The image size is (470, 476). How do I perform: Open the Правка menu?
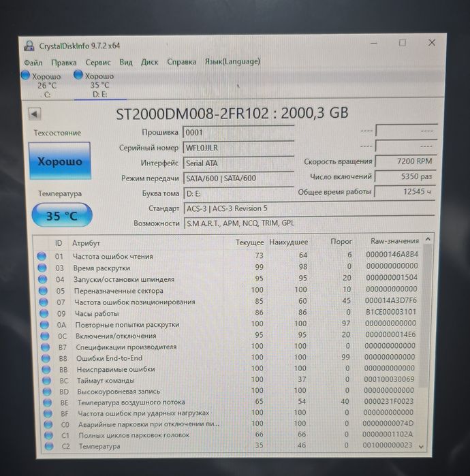[x=64, y=63]
